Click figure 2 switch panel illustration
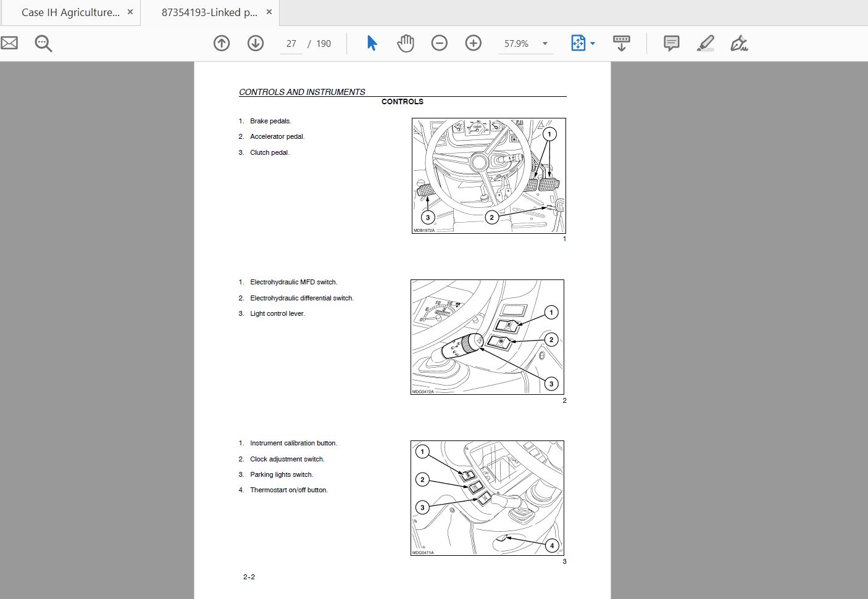Viewport: 868px width, 599px height. (x=487, y=337)
